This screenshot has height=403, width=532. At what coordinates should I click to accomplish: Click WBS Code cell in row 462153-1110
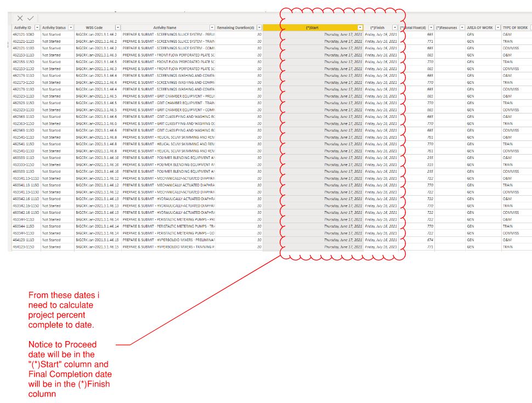click(x=97, y=55)
